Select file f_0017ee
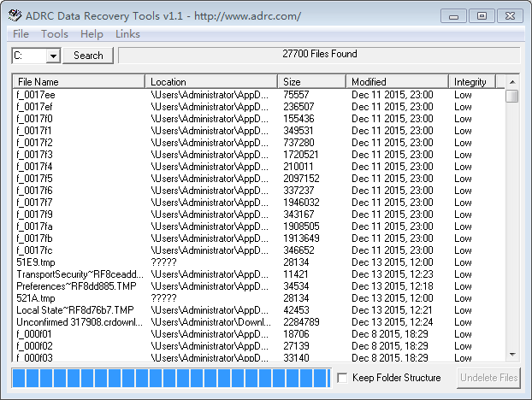Screen dimensions: 532x400 [x=36, y=95]
